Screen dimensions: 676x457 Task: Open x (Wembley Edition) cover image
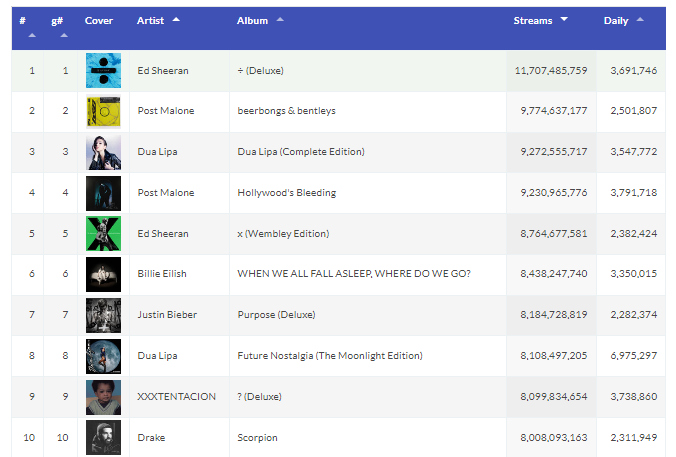pos(103,233)
